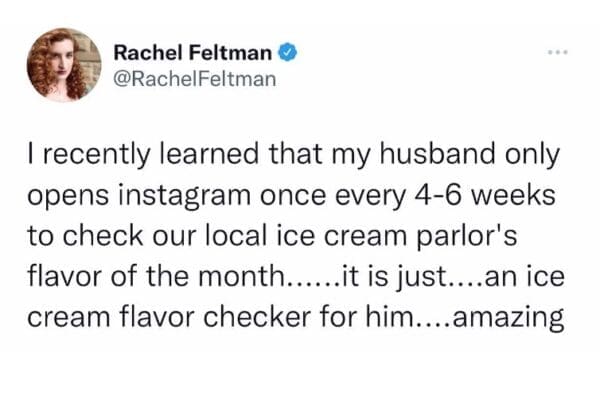This screenshot has width=600, height=415.
Task: Open the three-dot more options menu
Action: tap(558, 47)
